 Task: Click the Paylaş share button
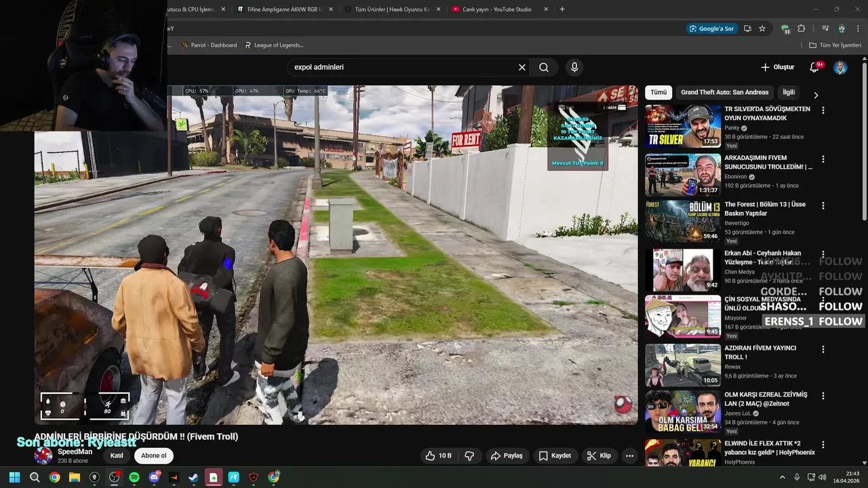[x=507, y=455]
